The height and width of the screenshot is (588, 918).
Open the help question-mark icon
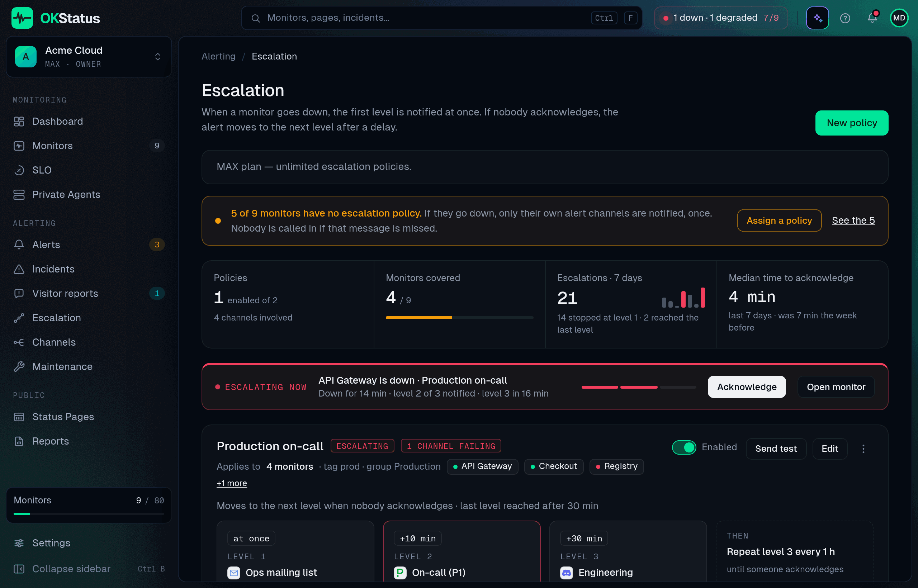[x=845, y=18]
